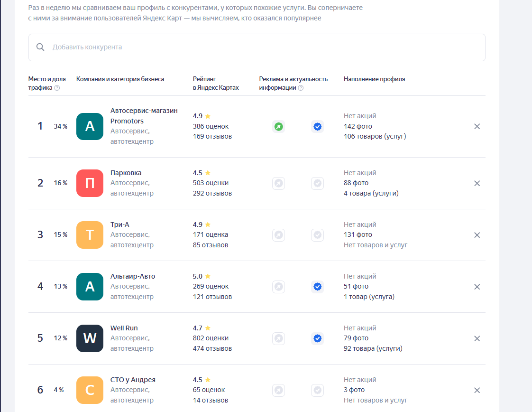Toggle the grayed advertising badge for Парковка
532x412 pixels.
point(279,183)
